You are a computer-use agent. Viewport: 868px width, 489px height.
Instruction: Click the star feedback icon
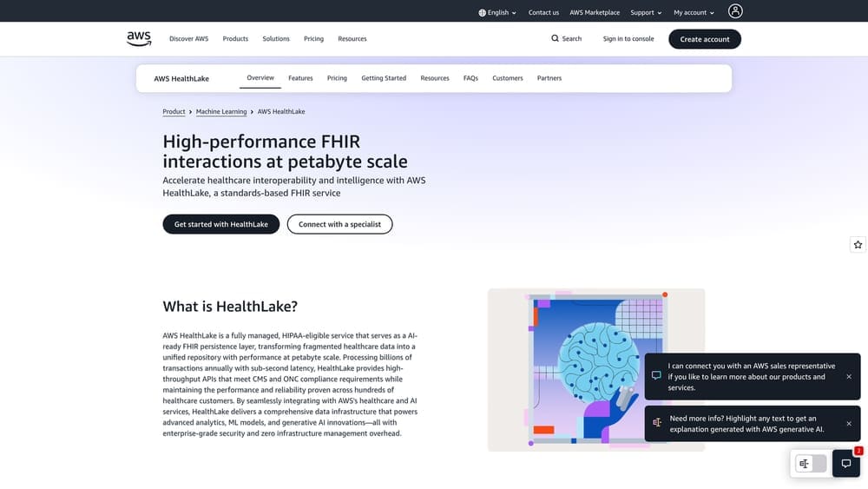[x=858, y=244]
